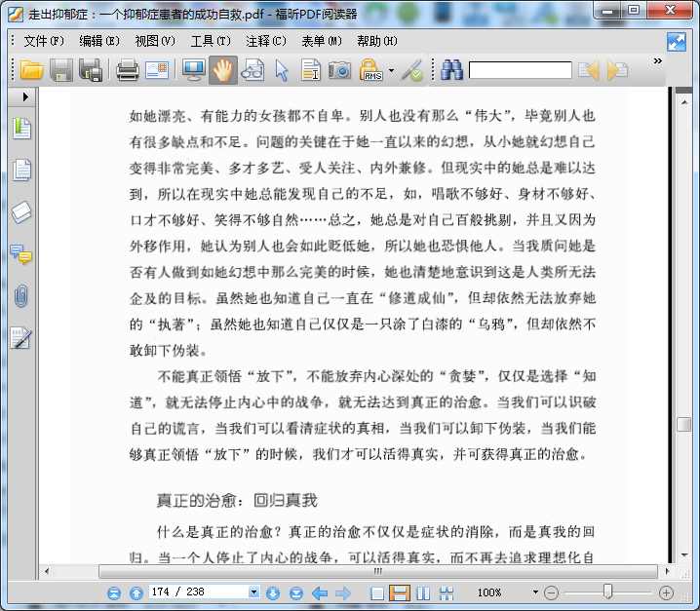Click the Email envelope icon
The height and width of the screenshot is (611, 700).
157,70
